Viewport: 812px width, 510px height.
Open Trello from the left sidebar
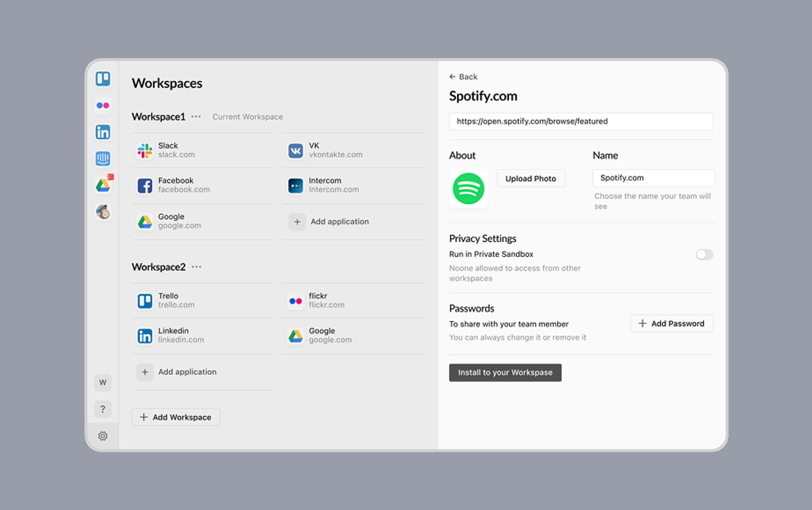(103, 79)
